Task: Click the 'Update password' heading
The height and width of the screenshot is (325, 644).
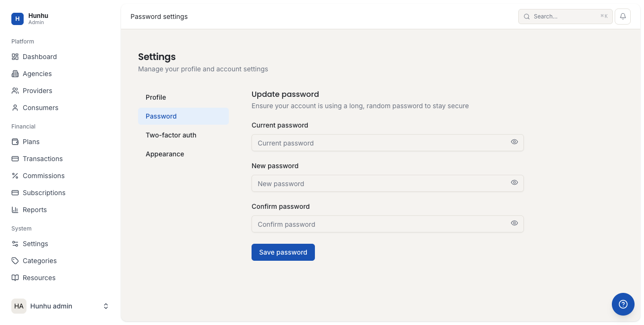Action: point(285,94)
